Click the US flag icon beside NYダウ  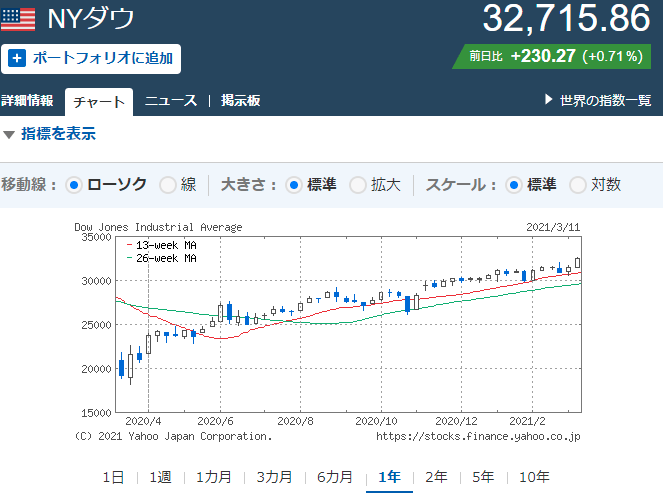pos(18,19)
